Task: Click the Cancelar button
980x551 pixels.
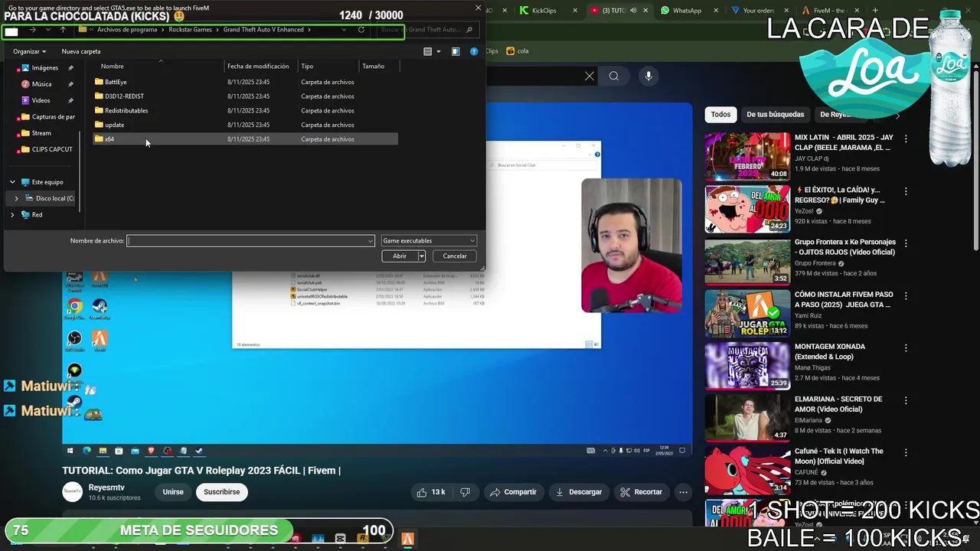Action: (455, 256)
